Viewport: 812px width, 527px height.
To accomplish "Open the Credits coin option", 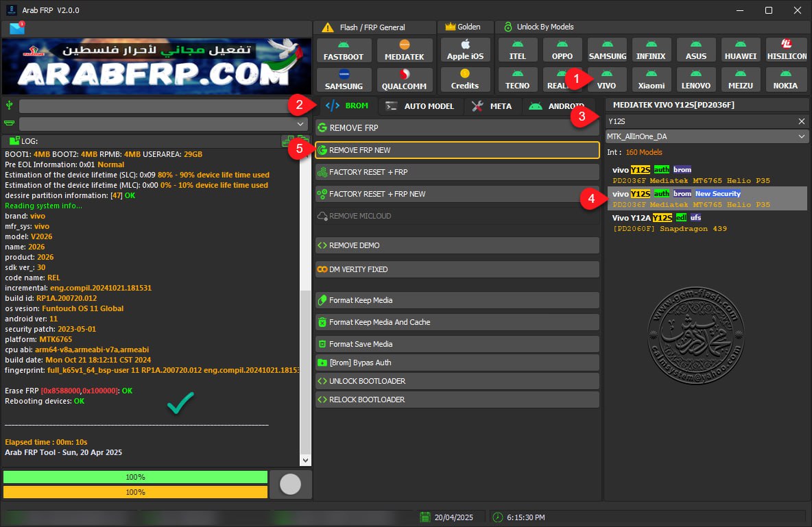I will click(x=465, y=79).
